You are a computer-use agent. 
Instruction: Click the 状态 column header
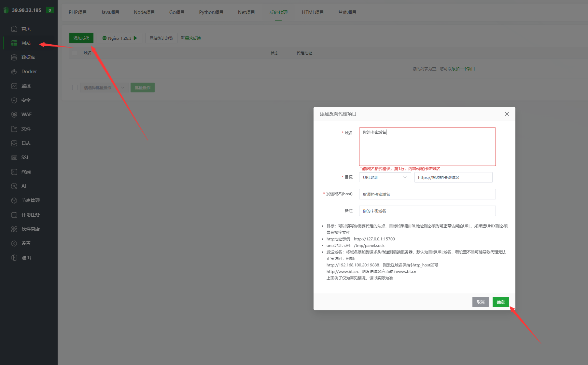pyautogui.click(x=274, y=53)
